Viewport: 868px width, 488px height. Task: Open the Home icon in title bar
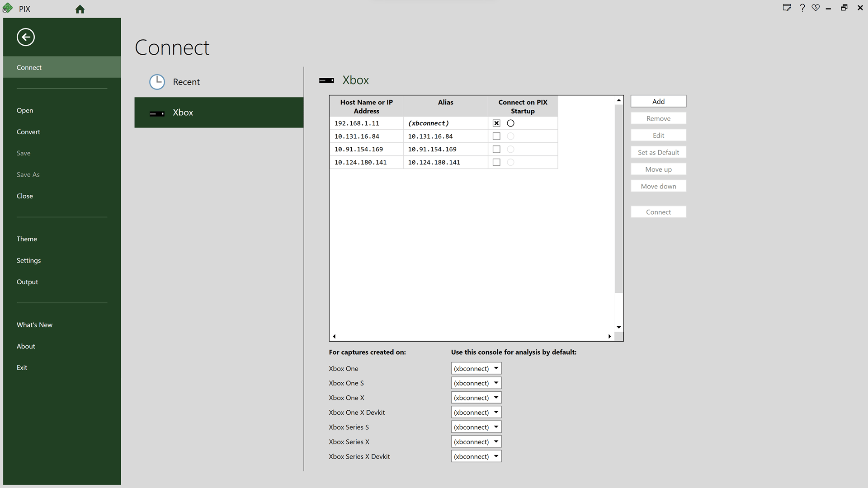coord(80,9)
